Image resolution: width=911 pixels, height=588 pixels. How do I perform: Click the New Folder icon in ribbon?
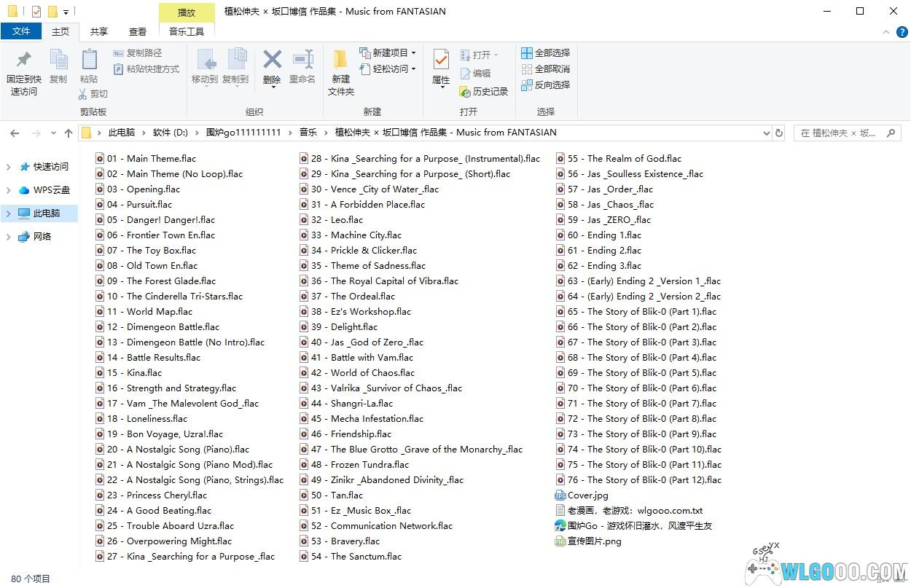pyautogui.click(x=340, y=60)
